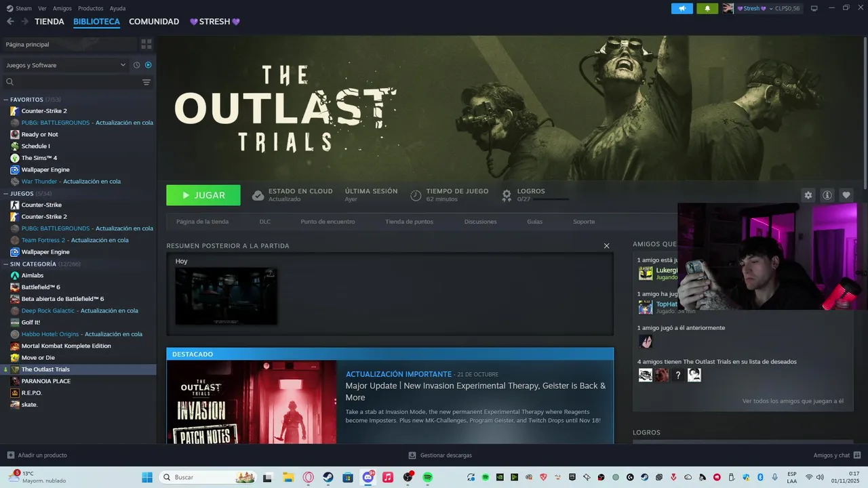This screenshot has height=488, width=868.
Task: Open the DLC link
Action: pyautogui.click(x=264, y=222)
